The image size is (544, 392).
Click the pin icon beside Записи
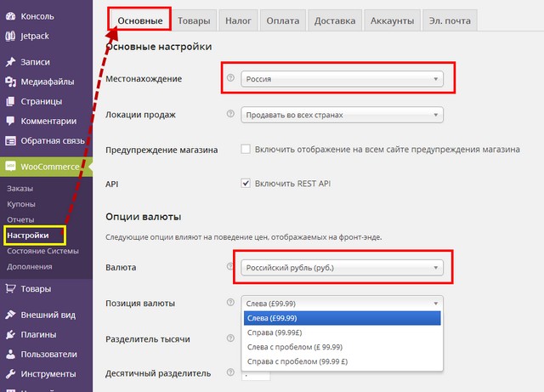pyautogui.click(x=11, y=62)
